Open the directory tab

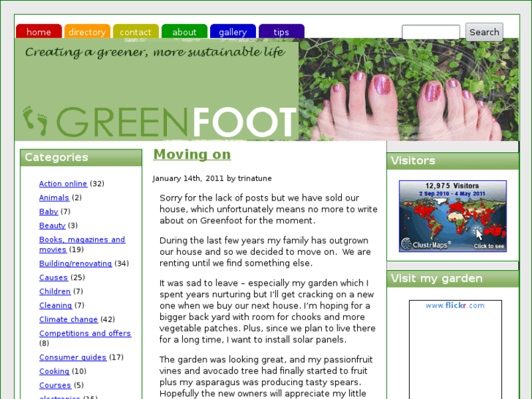tap(87, 31)
